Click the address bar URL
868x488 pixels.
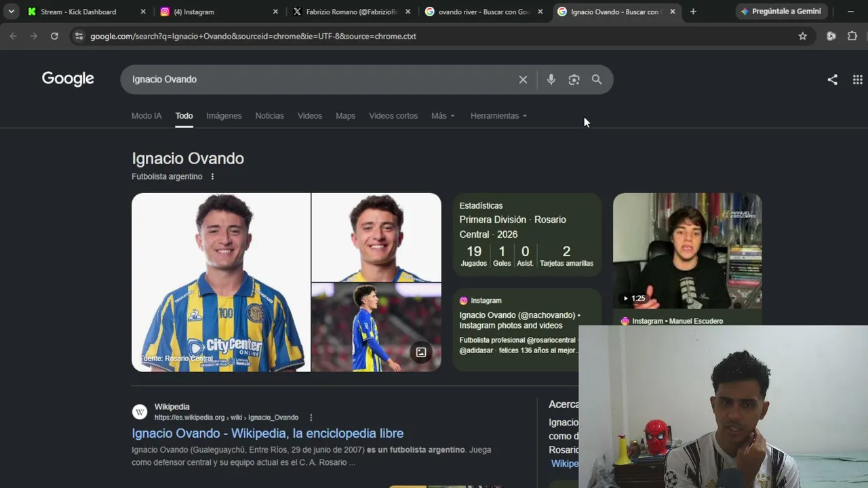253,36
